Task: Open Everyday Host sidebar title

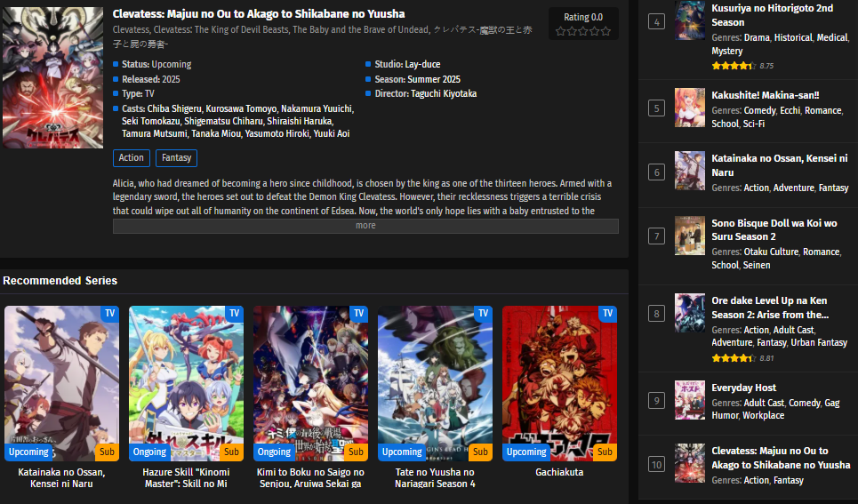Action: click(x=743, y=388)
